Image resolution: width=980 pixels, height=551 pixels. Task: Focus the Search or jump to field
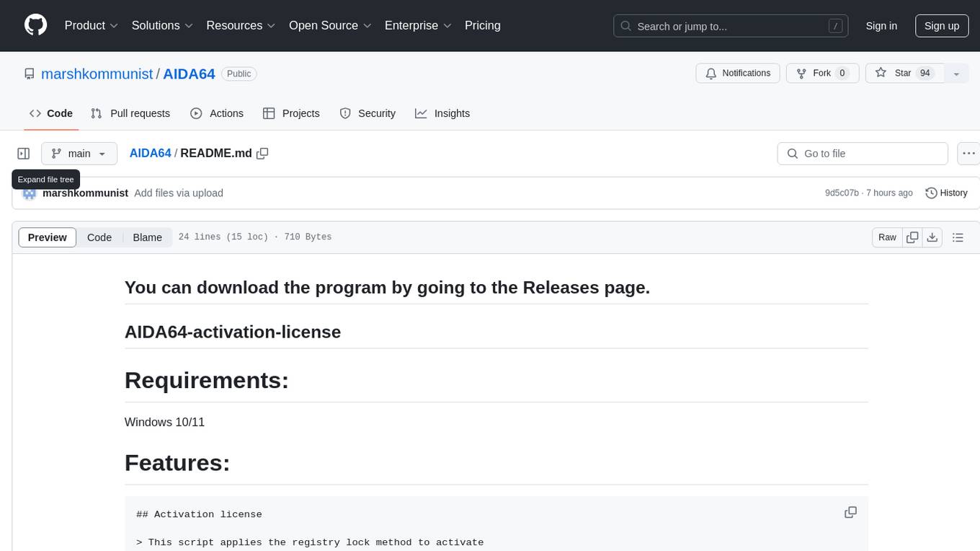732,26
